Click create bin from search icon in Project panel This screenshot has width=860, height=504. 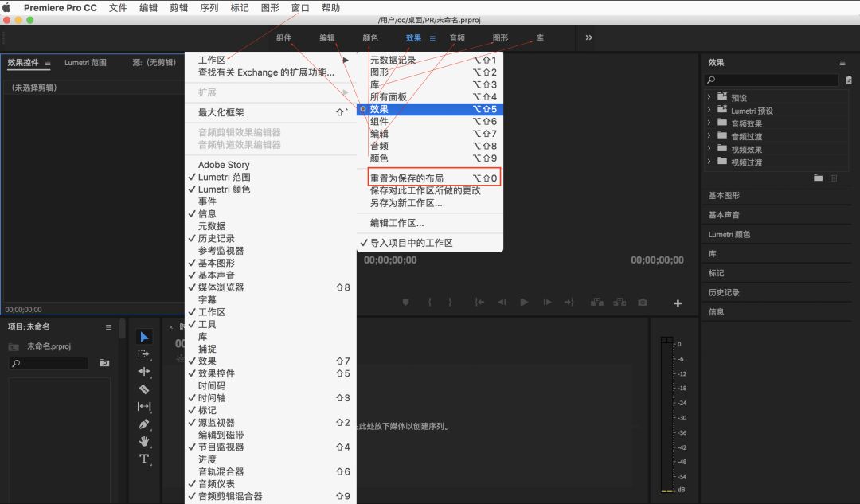pyautogui.click(x=104, y=363)
